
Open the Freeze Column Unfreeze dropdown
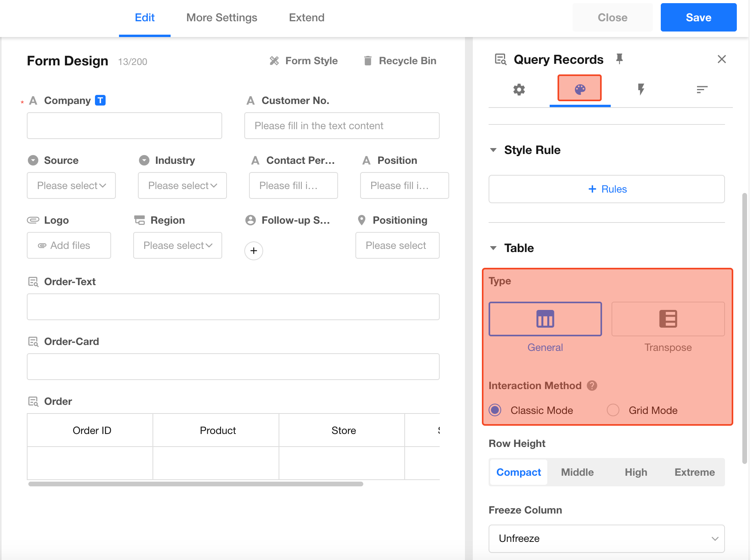(x=606, y=538)
